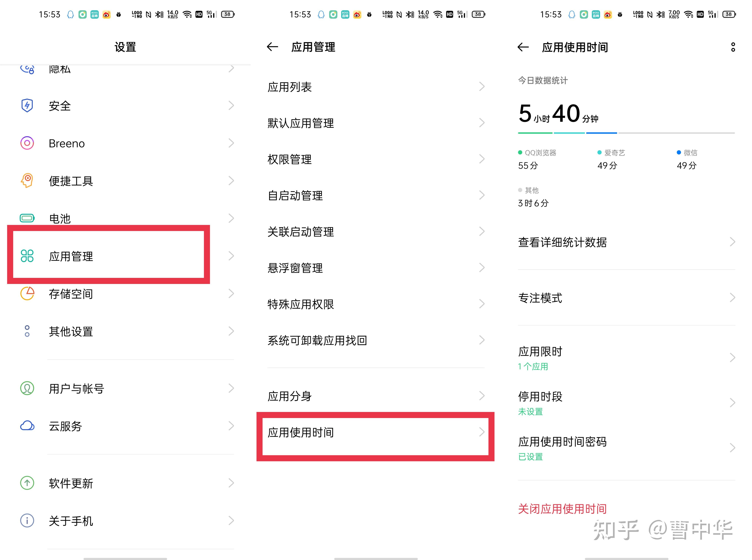Image resolution: width=752 pixels, height=560 pixels.
Task: Expand 专注模式 arrow
Action: [732, 298]
